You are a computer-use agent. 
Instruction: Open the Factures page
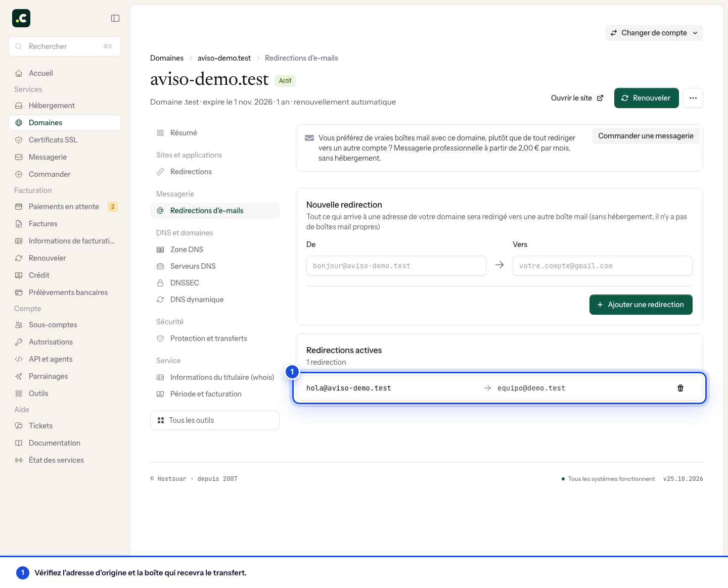(x=65, y=224)
